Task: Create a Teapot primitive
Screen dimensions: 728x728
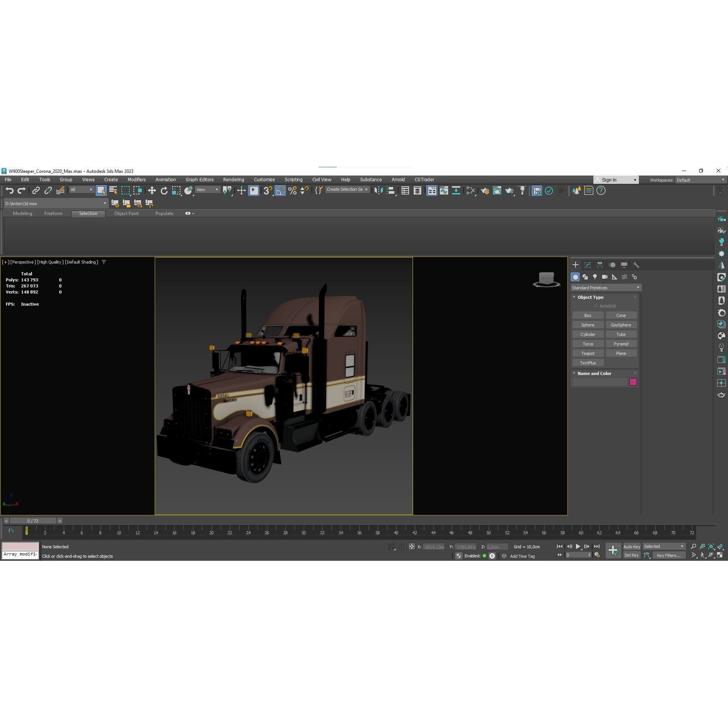Action: 588,353
